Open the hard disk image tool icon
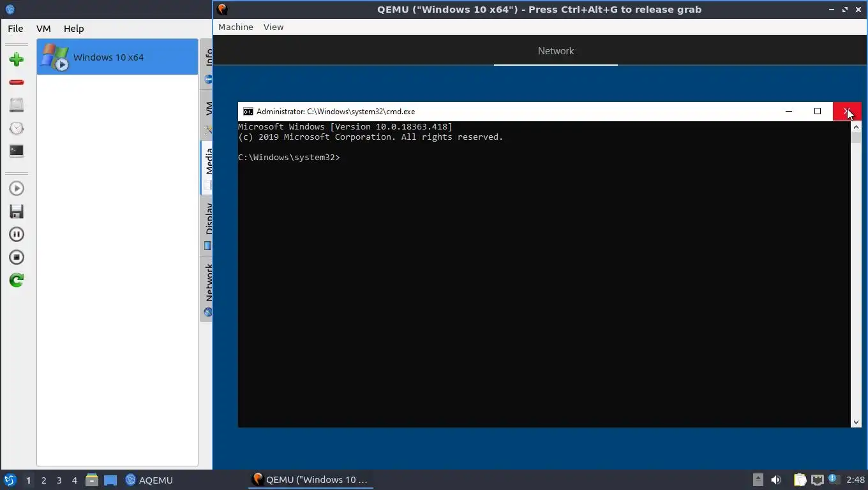 17,105
